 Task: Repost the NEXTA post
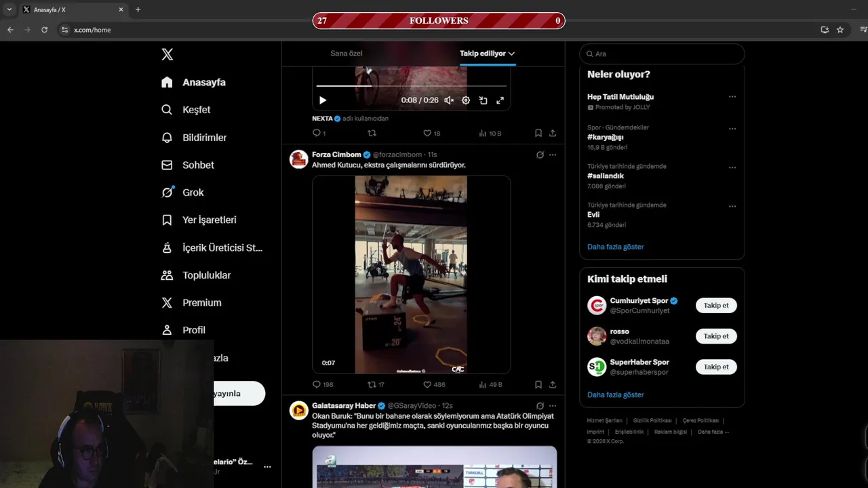point(372,134)
